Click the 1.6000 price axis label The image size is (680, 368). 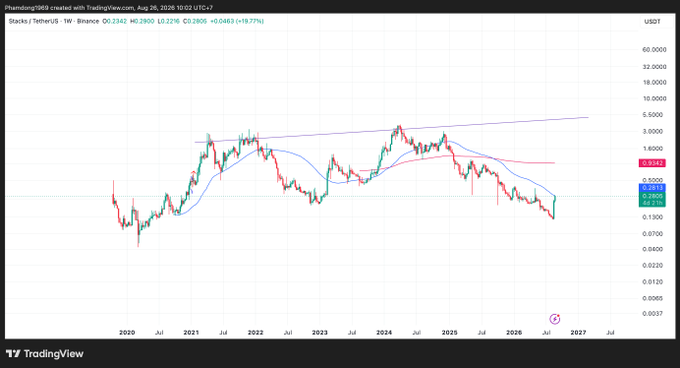tap(654, 148)
